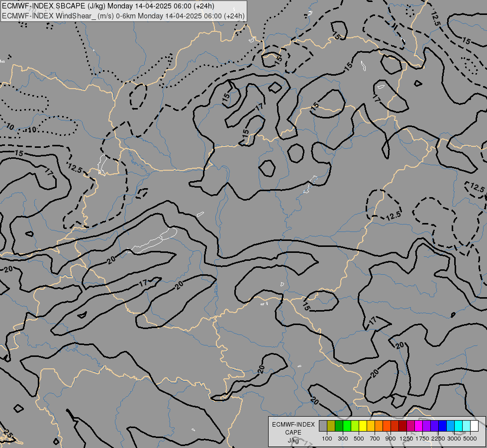
Task: Click the 3000 value under the legend
Action: pos(454,439)
